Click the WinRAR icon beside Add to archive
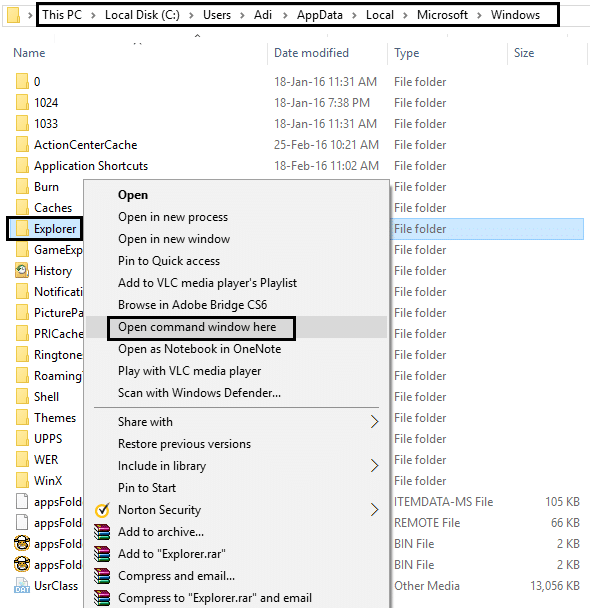 (102, 532)
